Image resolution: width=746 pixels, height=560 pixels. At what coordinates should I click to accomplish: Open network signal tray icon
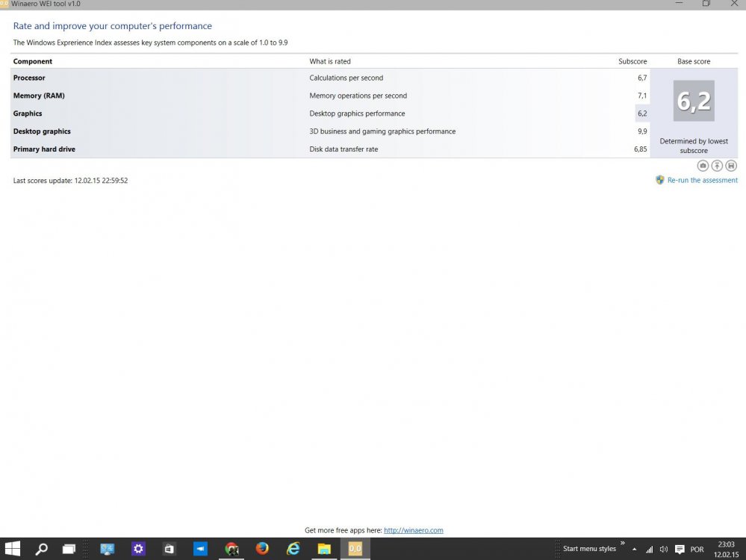[649, 549]
